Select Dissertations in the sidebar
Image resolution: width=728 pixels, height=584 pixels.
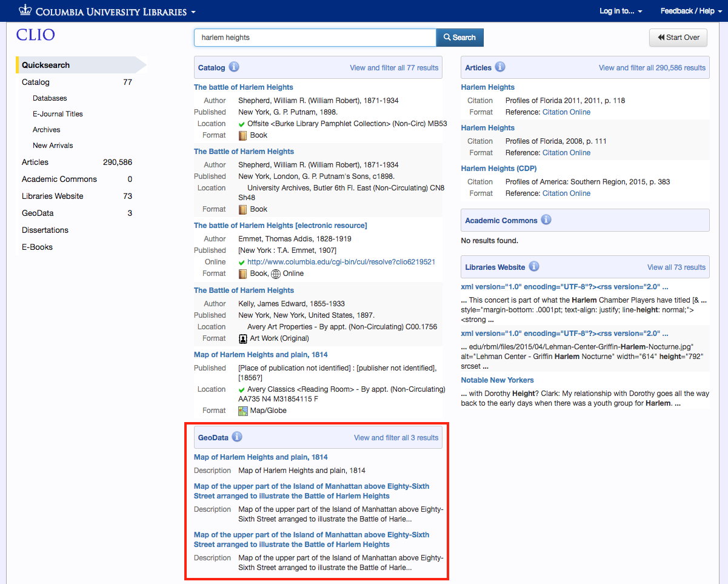tap(45, 230)
